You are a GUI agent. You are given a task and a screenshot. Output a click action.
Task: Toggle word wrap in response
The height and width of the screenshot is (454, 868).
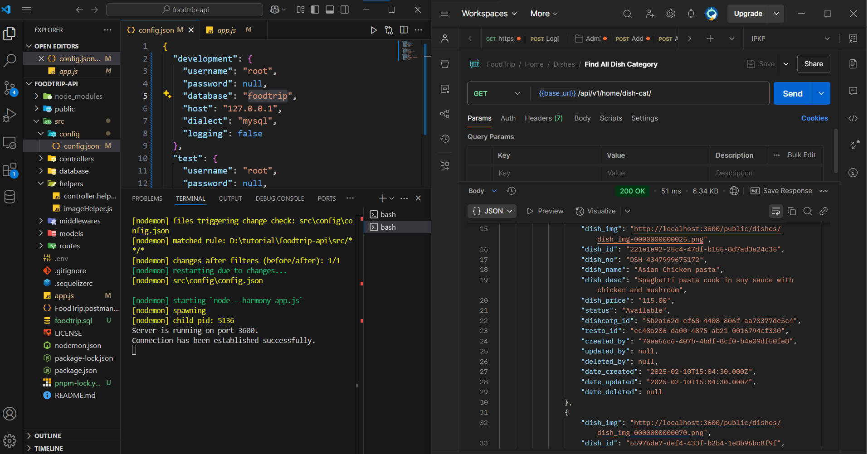tap(776, 211)
